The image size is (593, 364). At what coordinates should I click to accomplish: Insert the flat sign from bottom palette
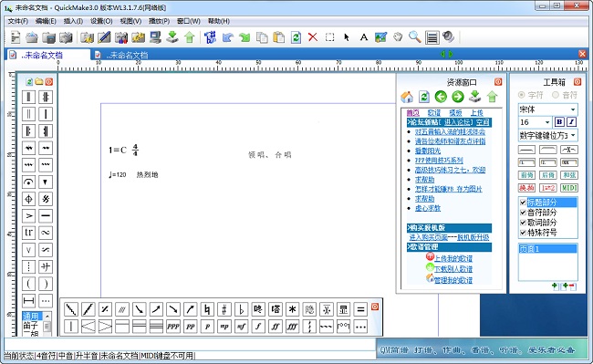point(241,309)
